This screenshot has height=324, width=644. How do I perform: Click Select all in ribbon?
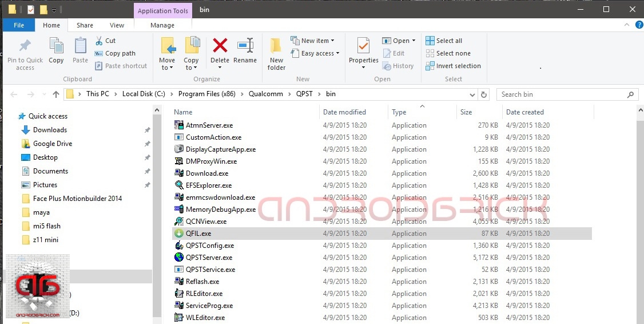pos(444,41)
